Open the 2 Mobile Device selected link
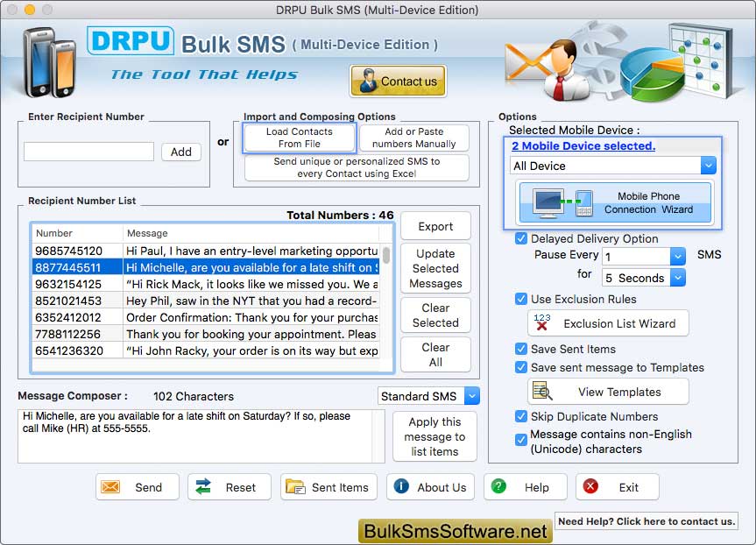756x545 pixels. point(583,145)
